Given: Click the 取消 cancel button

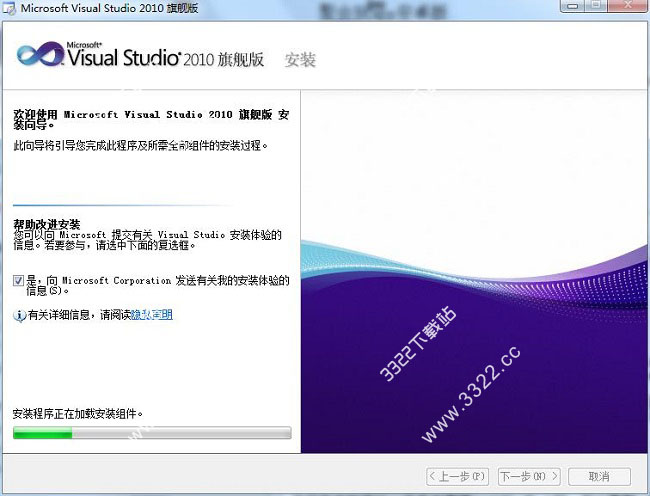Looking at the screenshot, I should 599,477.
